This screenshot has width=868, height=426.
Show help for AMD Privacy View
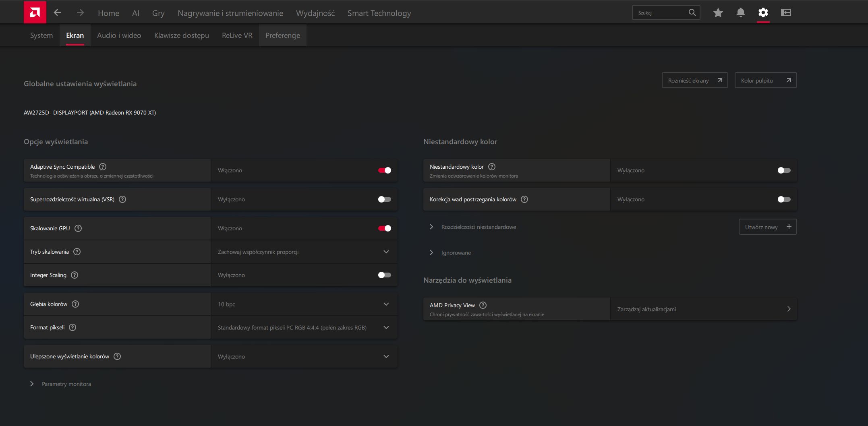click(x=483, y=305)
